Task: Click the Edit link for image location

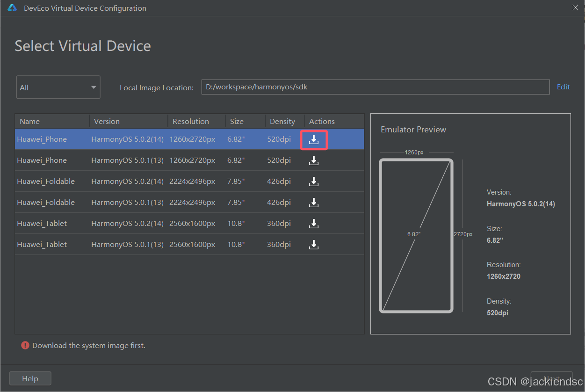Action: [563, 87]
